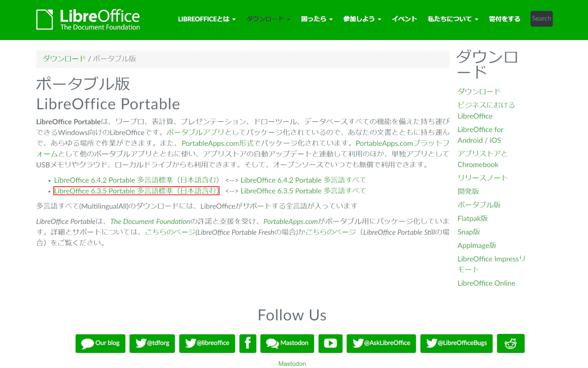Open the Mastodon chat button

pos(287,343)
